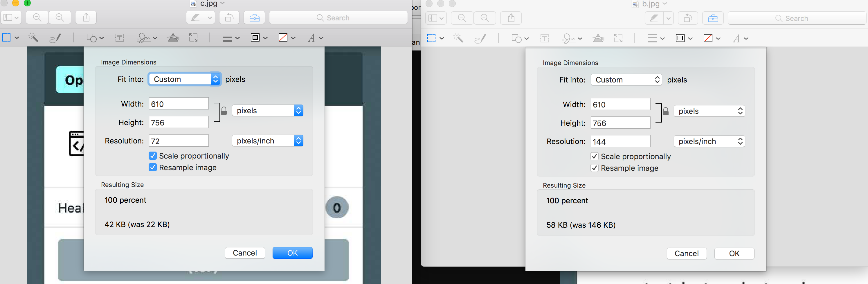Select Instant Alpha wand in b.jpg window
The image size is (868, 284).
pyautogui.click(x=458, y=38)
